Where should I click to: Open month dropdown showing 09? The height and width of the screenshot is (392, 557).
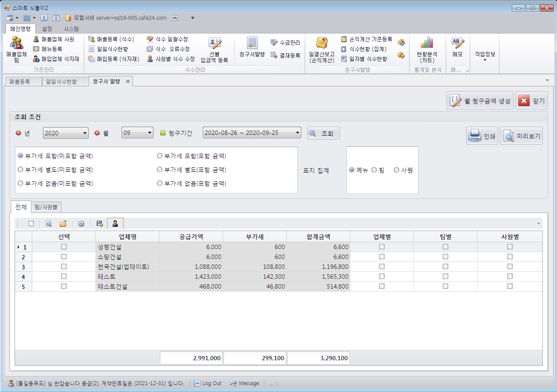[x=138, y=133]
